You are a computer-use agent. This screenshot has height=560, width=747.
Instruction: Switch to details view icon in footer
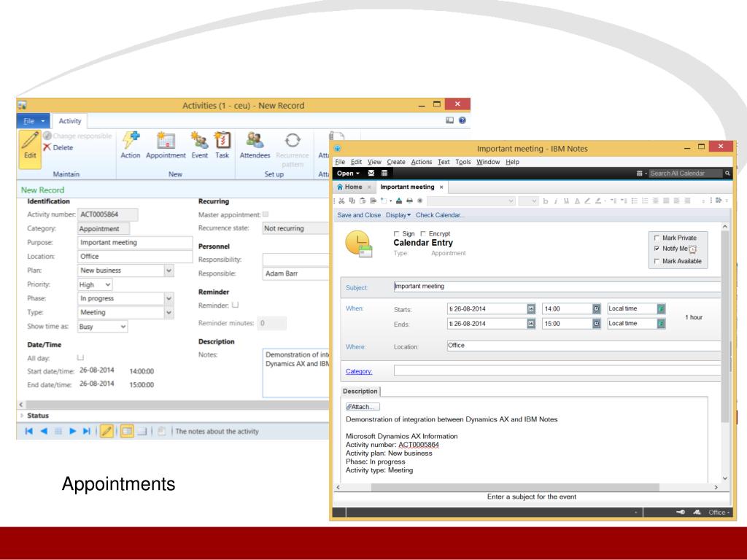[127, 431]
